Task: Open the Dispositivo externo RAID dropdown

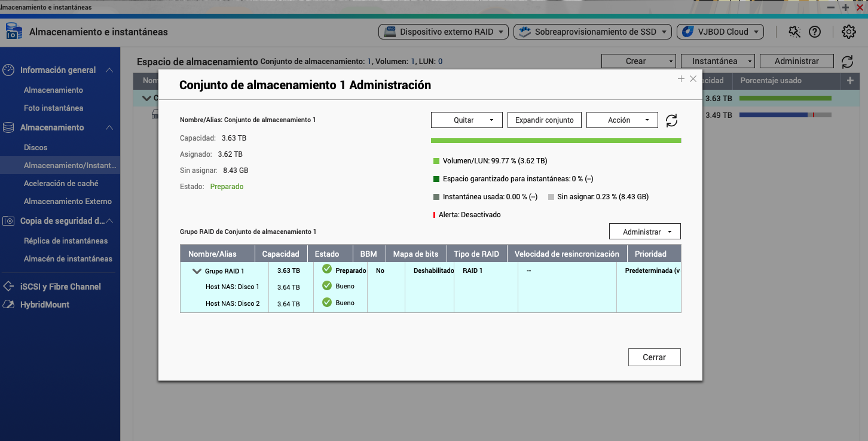Action: click(x=443, y=32)
